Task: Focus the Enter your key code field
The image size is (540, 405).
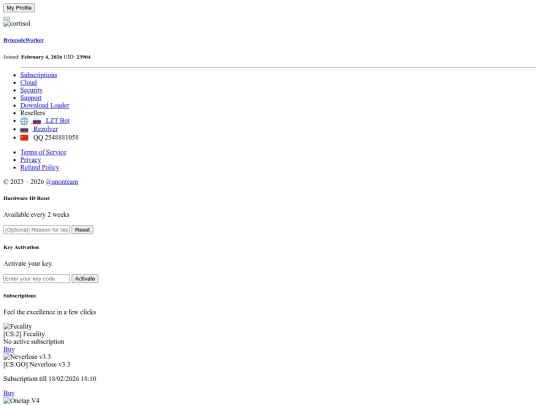Action: [37, 279]
